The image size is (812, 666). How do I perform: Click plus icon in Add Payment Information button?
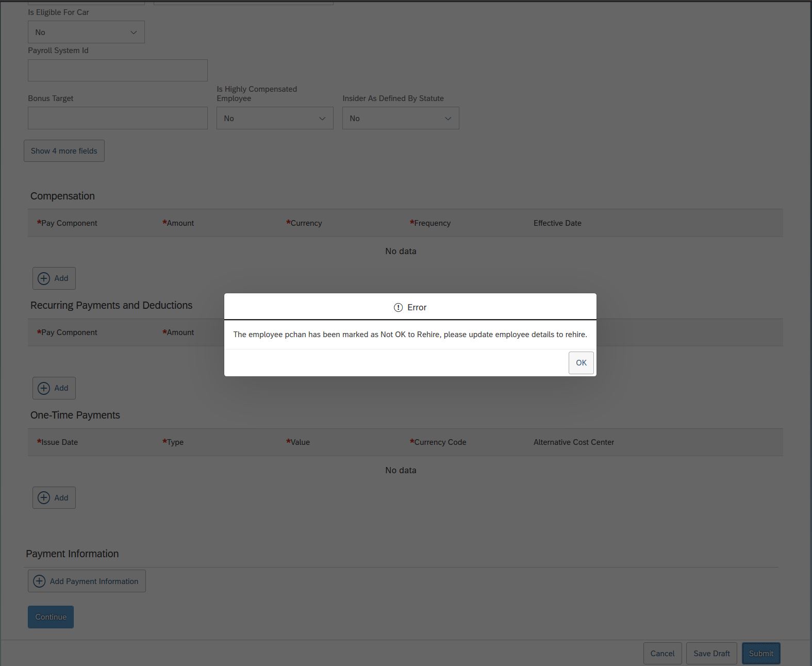[39, 581]
